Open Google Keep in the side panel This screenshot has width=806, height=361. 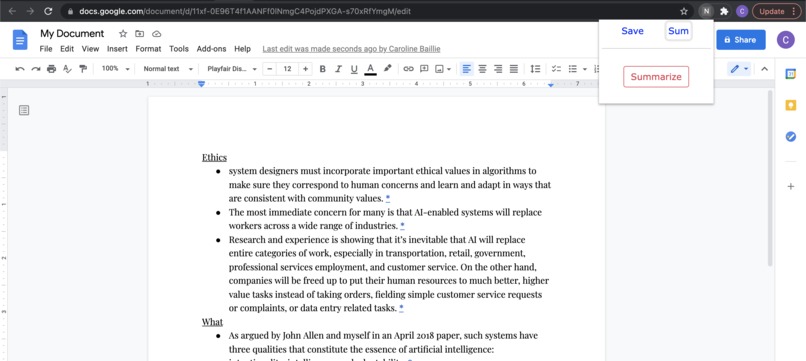(791, 105)
